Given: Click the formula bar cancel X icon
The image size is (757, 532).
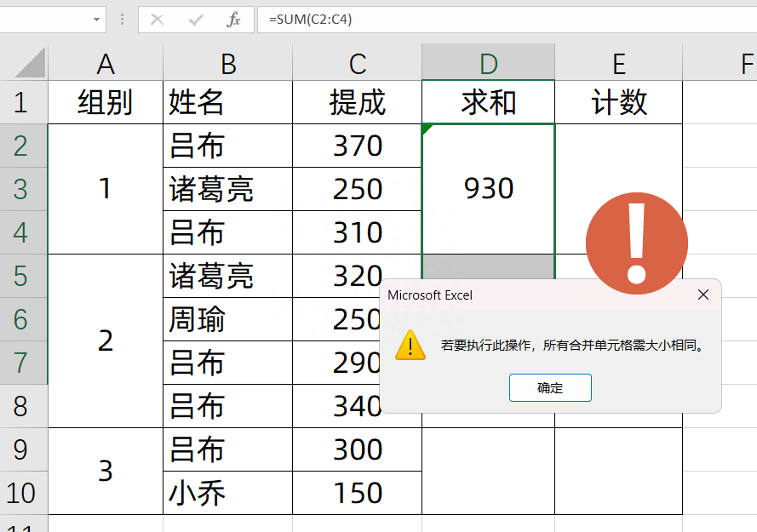Looking at the screenshot, I should coord(157,20).
